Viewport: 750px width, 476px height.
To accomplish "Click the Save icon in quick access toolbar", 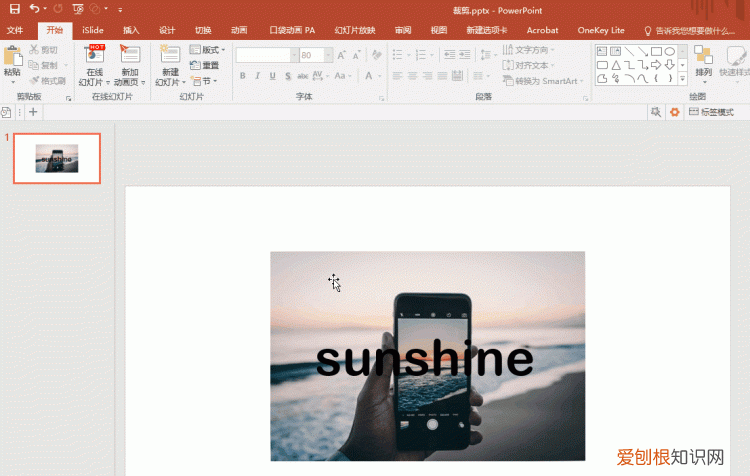I will tap(13, 9).
